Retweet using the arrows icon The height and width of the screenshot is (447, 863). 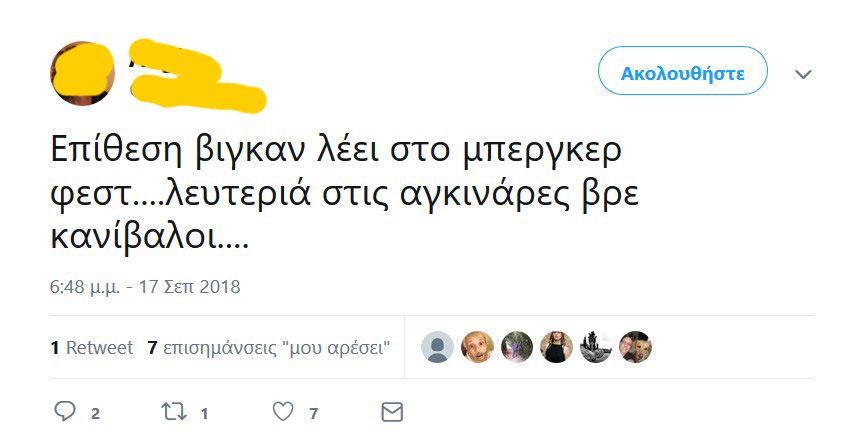coord(174,412)
